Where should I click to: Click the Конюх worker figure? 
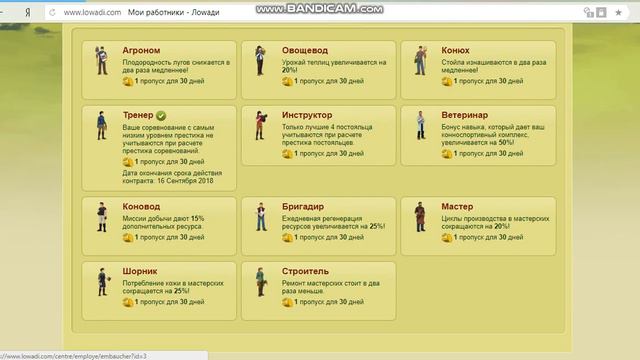pyautogui.click(x=420, y=60)
